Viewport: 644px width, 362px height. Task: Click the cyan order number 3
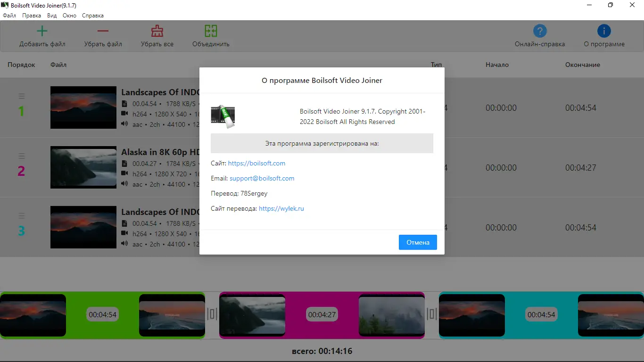click(x=21, y=231)
